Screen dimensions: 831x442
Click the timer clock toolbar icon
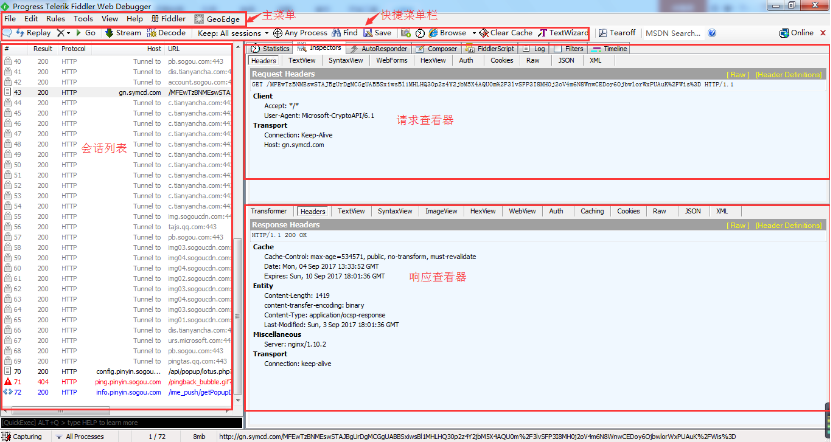click(x=420, y=33)
